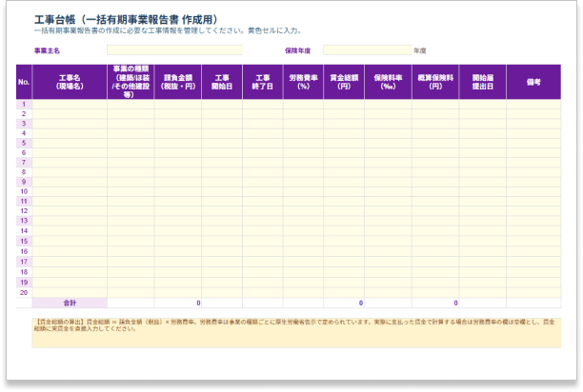The image size is (583, 392).
Task: Click row number 2 cell
Action: tap(24, 114)
